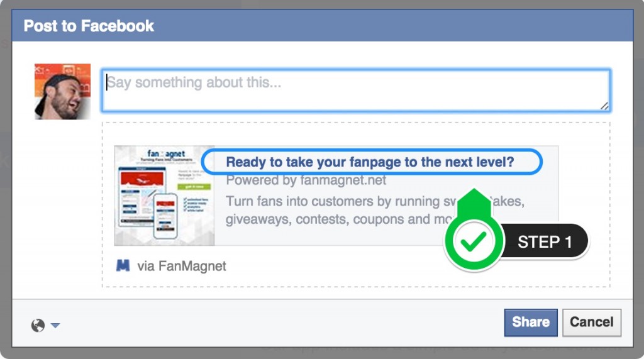Click the blue Share button
Image resolution: width=644 pixels, height=359 pixels.
(x=531, y=323)
